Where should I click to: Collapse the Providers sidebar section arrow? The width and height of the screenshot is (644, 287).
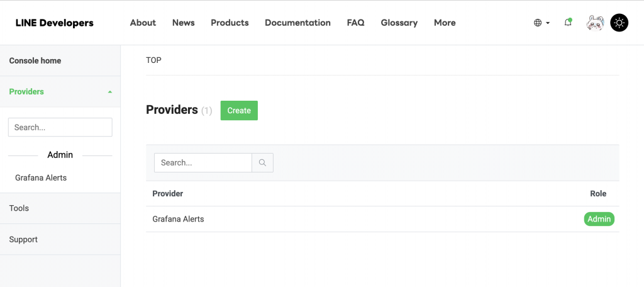(109, 92)
